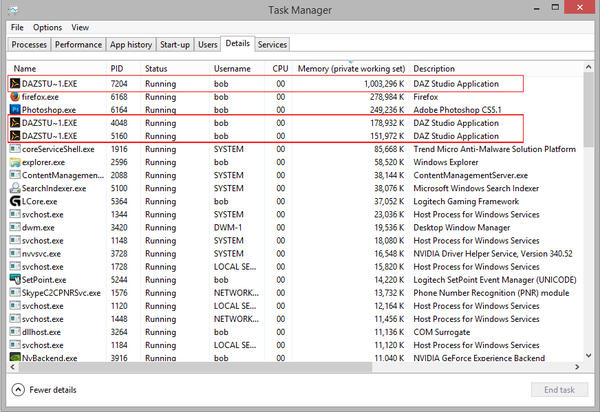
Task: Click the End task button
Action: coord(559,390)
